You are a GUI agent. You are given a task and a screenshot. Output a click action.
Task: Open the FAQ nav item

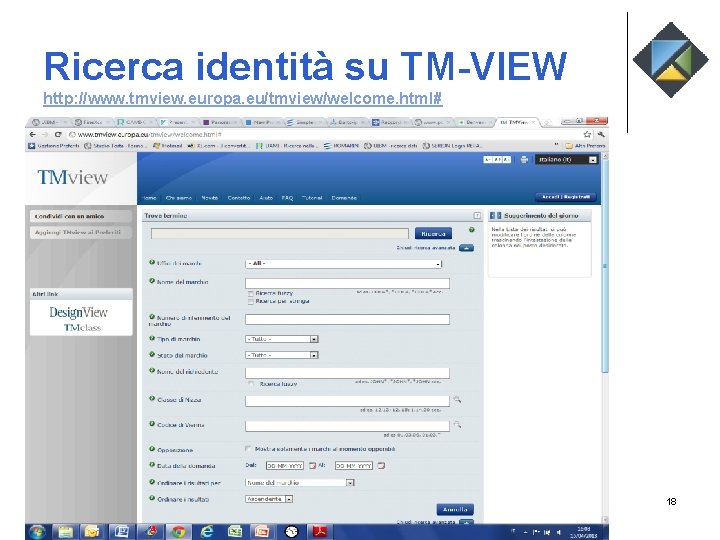(287, 198)
